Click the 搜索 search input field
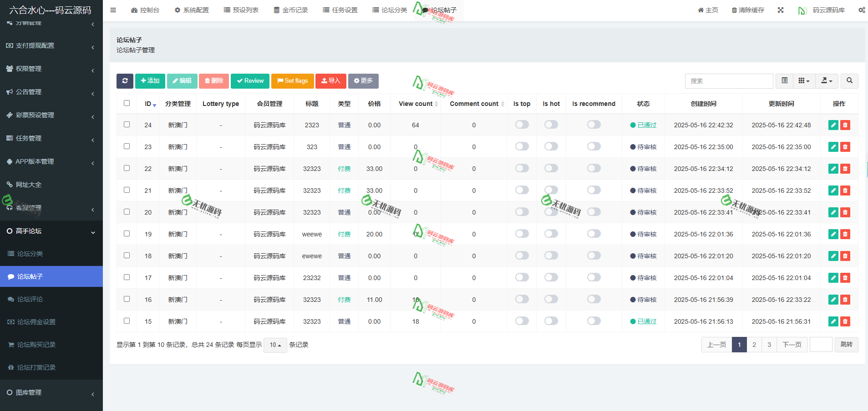This screenshot has width=868, height=411. coord(729,81)
